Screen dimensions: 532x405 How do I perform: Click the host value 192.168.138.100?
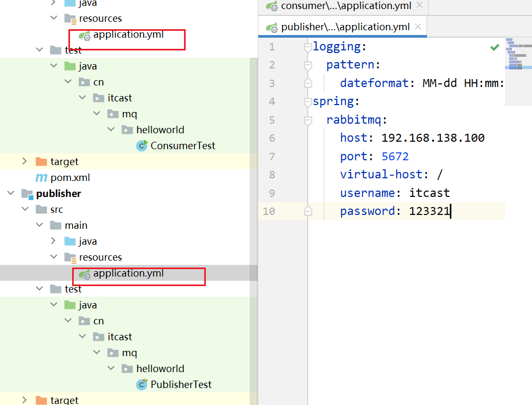point(433,138)
